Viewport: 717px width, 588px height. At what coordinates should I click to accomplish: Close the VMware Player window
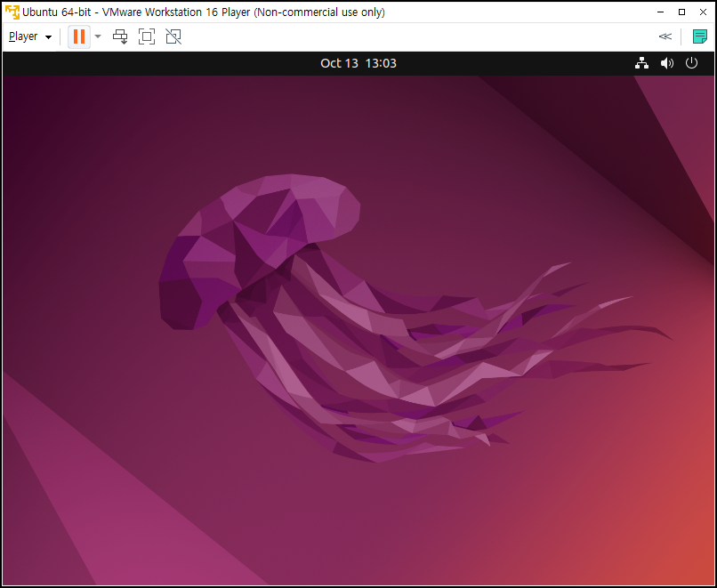click(704, 12)
